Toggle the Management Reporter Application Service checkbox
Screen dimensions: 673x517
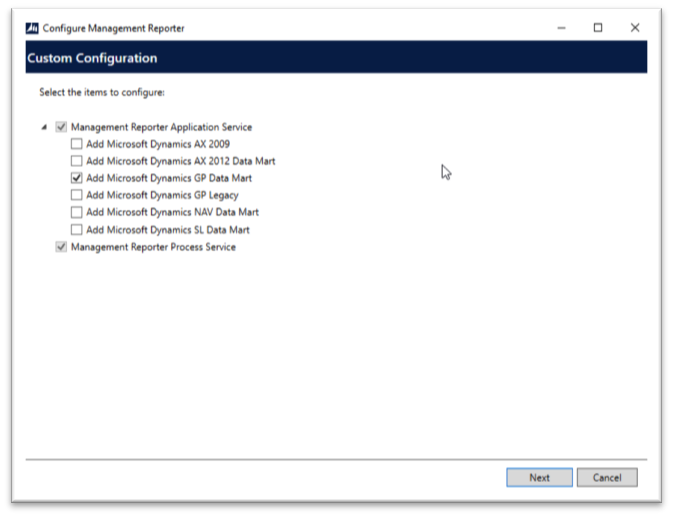(x=61, y=127)
